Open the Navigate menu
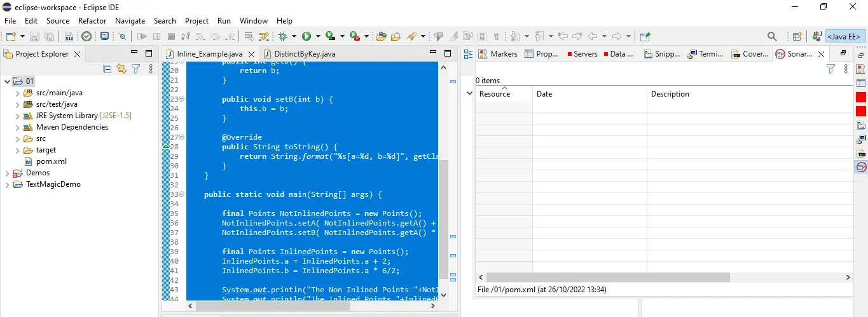Viewport: 868px width, 317px height. click(130, 21)
